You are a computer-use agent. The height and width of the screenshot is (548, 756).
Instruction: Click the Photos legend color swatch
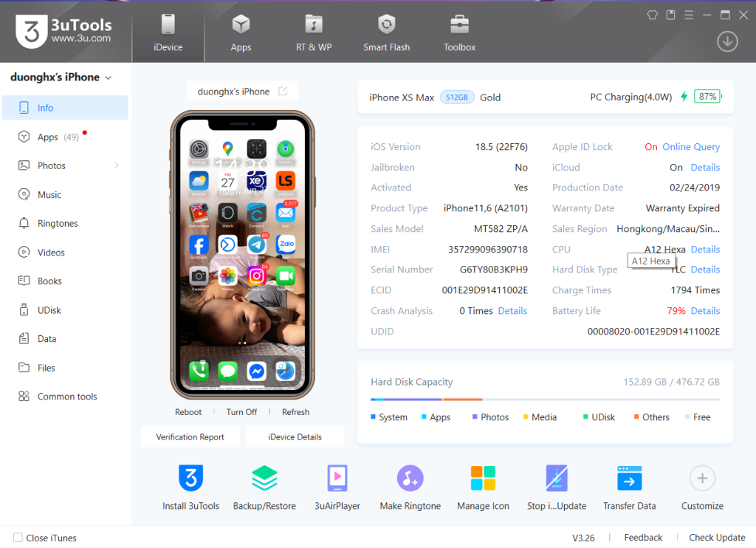click(475, 417)
